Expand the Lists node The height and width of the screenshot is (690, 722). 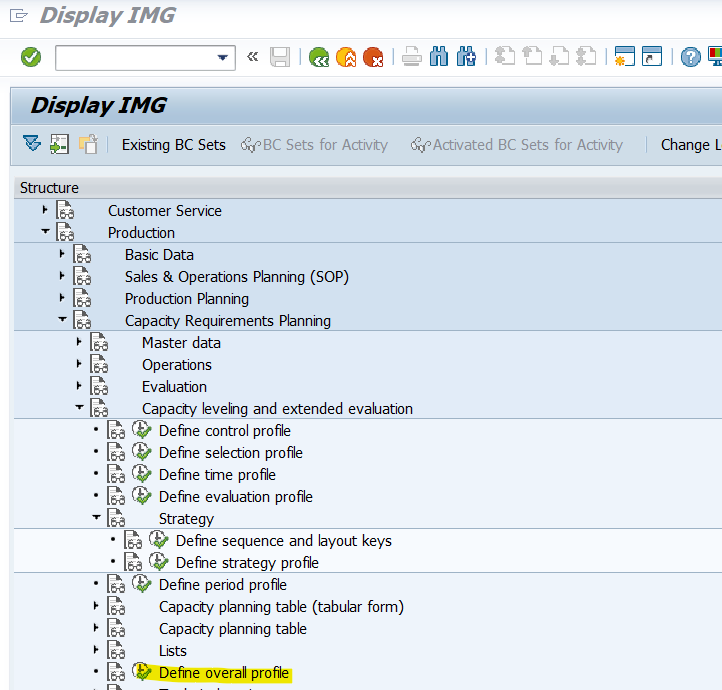[96, 650]
